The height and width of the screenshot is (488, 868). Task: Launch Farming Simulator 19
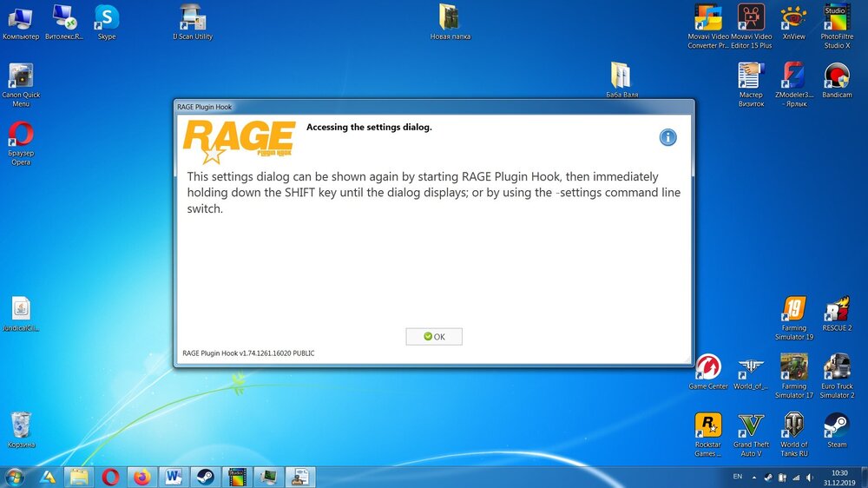pos(794,318)
